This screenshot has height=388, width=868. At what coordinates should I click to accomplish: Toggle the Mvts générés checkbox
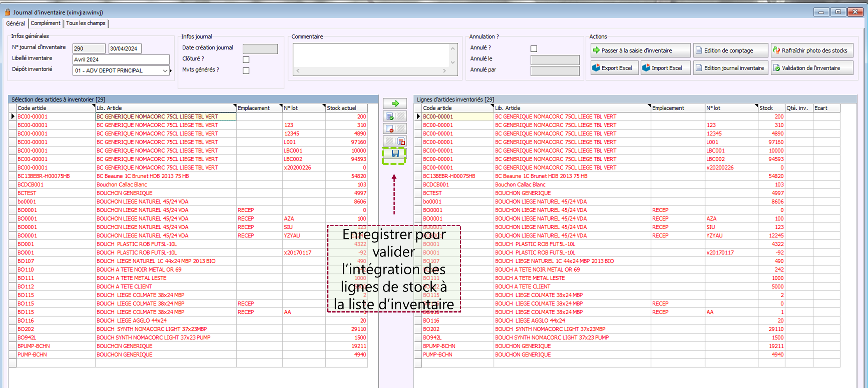pos(246,71)
